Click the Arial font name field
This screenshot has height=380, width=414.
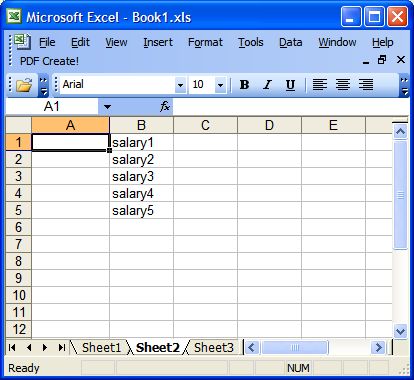pos(117,85)
